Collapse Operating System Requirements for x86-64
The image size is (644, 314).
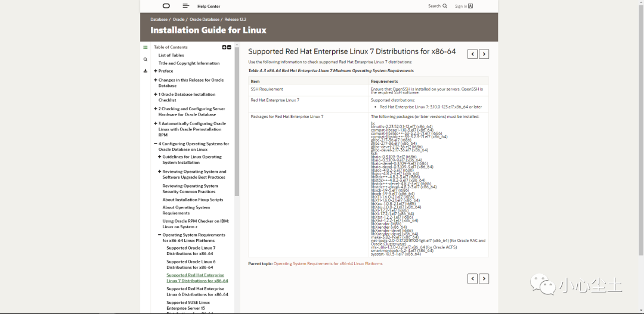[160, 235]
